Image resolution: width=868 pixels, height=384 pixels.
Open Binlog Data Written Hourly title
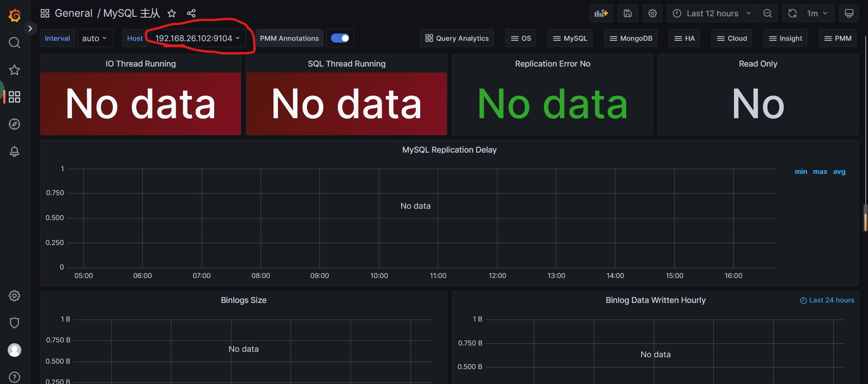(x=655, y=300)
